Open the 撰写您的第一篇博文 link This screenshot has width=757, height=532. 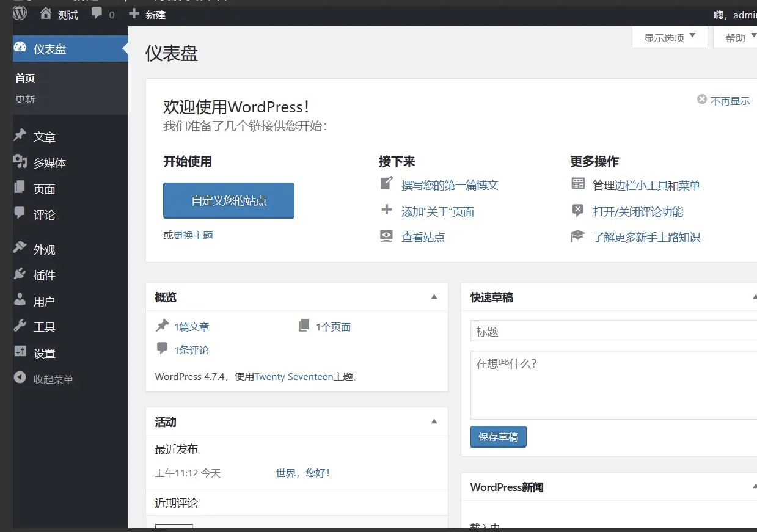pyautogui.click(x=450, y=185)
